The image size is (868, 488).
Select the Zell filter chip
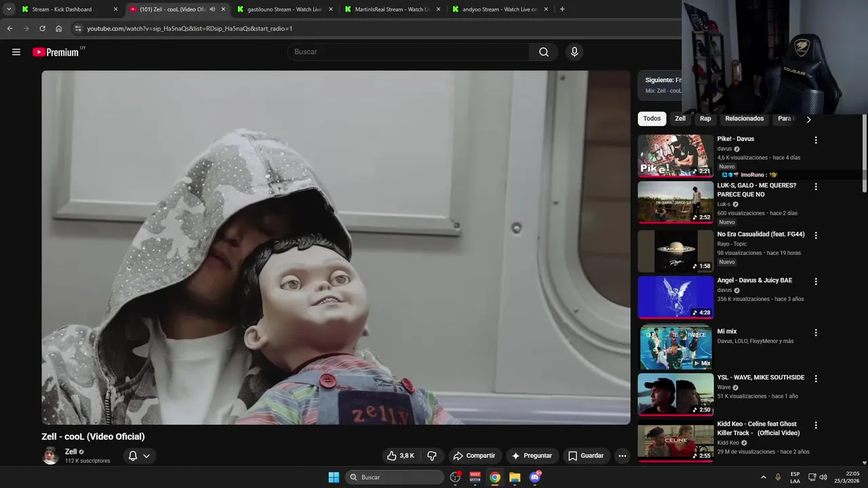click(680, 119)
